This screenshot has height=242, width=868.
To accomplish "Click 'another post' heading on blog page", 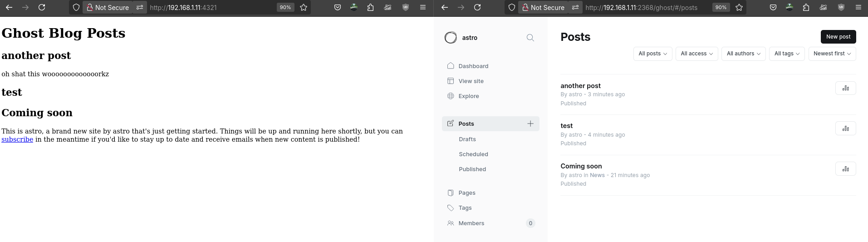I will point(36,55).
